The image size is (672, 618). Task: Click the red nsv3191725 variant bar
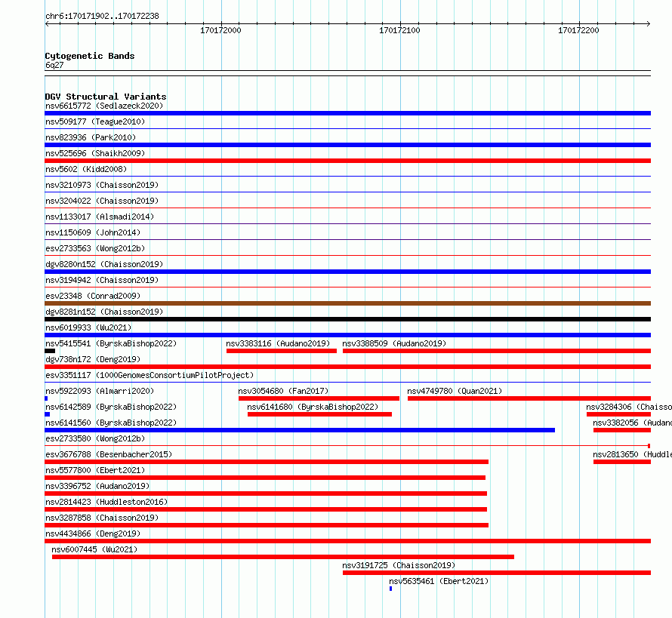pos(497,573)
